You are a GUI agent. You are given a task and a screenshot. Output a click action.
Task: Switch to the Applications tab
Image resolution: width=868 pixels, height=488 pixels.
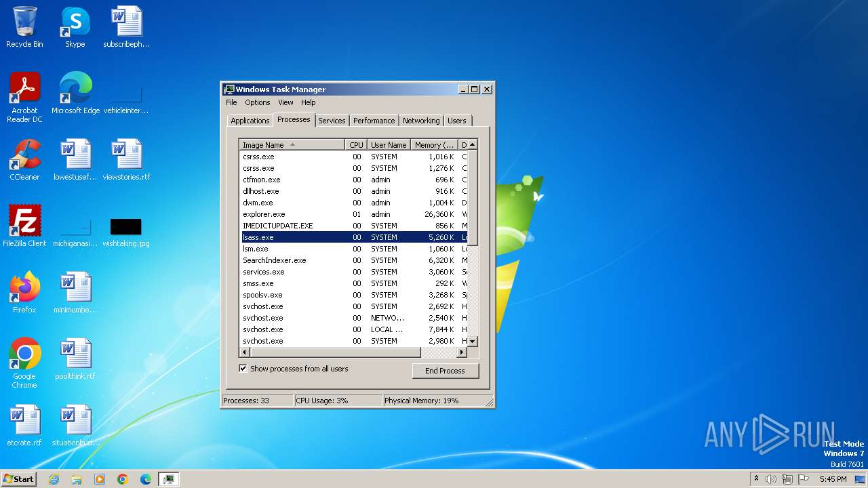250,121
